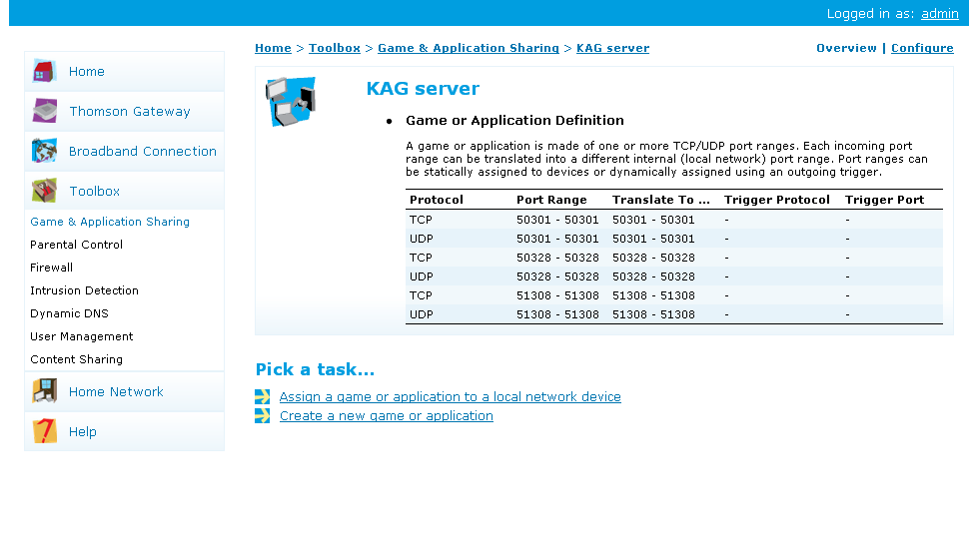Go to Dynamic DNS settings
This screenshot has width=980, height=552.
69,313
